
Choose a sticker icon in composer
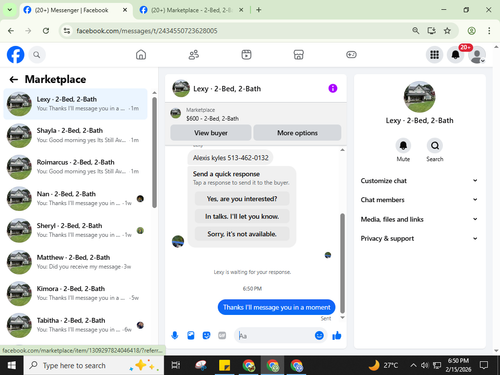(x=207, y=335)
